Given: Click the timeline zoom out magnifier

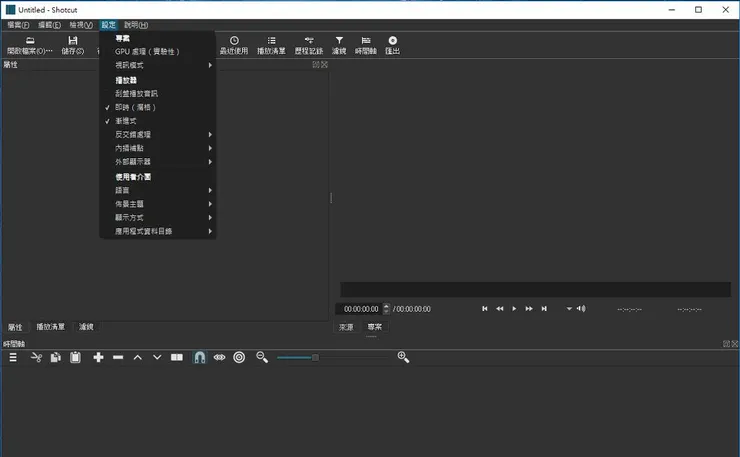Looking at the screenshot, I should coord(262,357).
